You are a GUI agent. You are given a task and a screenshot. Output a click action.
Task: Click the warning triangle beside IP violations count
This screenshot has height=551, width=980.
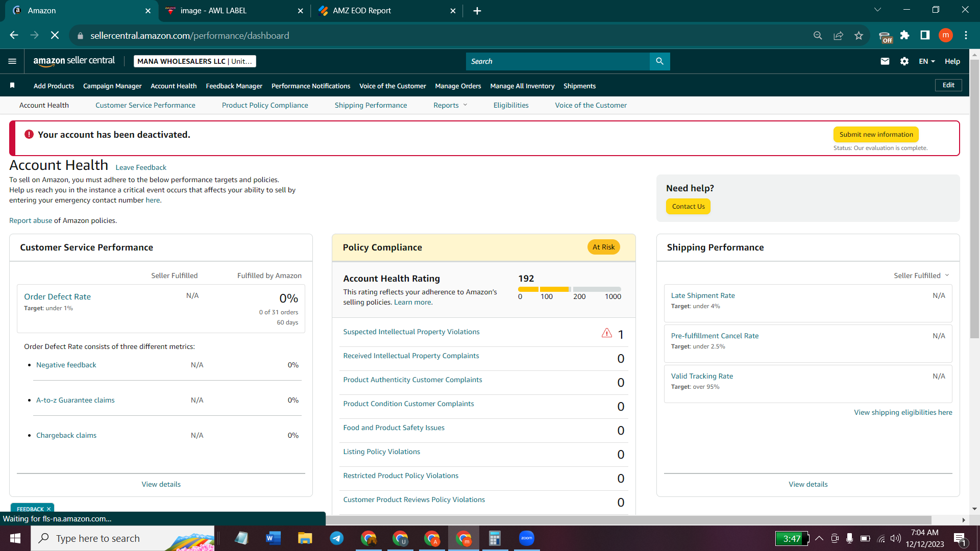click(607, 333)
